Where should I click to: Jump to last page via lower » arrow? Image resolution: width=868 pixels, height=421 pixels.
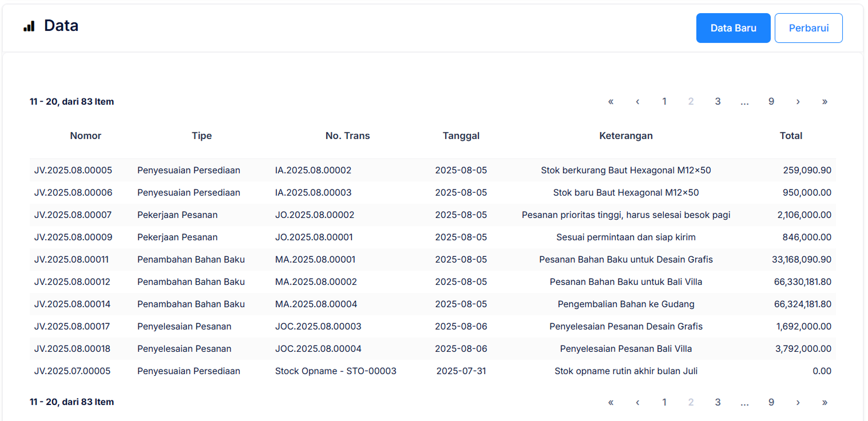pyautogui.click(x=825, y=402)
